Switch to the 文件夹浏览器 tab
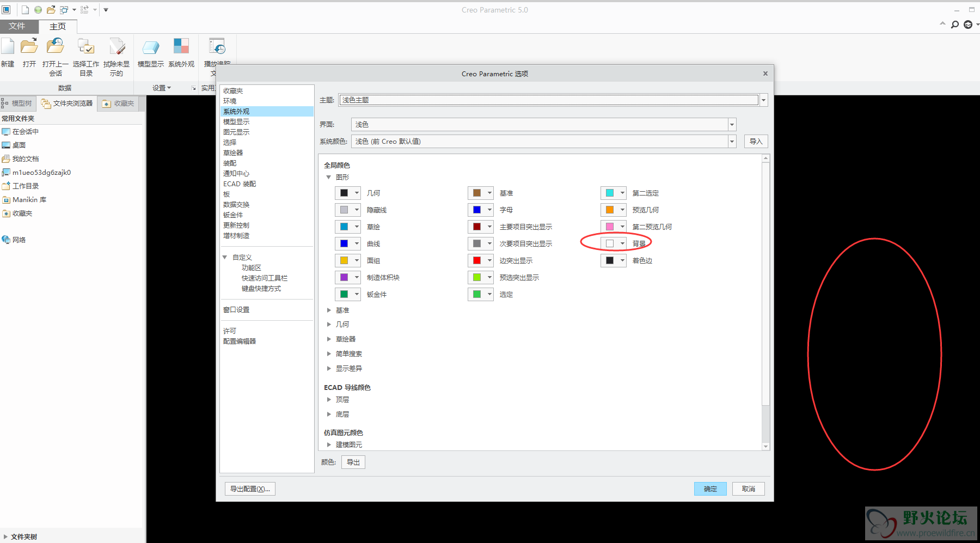The width and height of the screenshot is (980, 543). [x=67, y=103]
